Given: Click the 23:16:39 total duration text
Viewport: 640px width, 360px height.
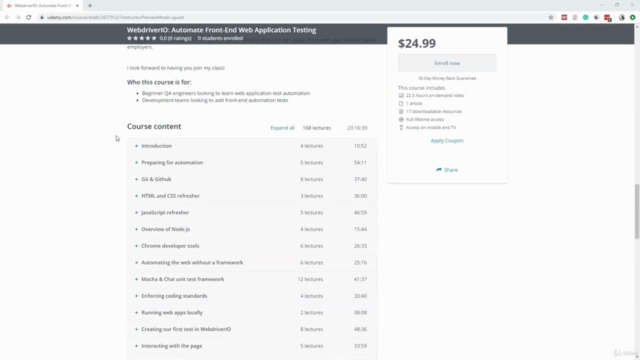Looking at the screenshot, I should [x=357, y=128].
